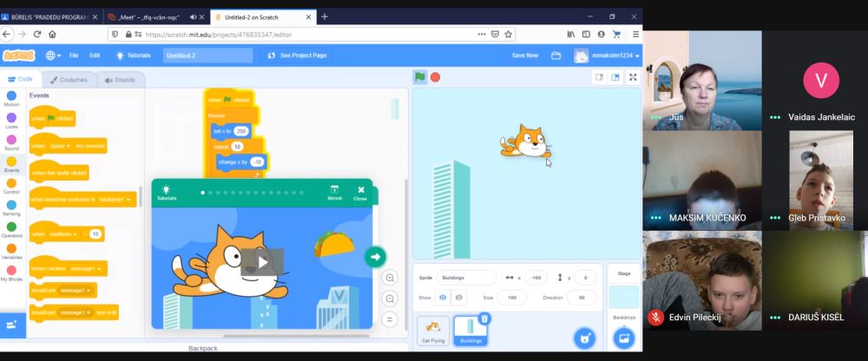The image size is (868, 361).
Task: Open the File menu
Action: coord(74,56)
